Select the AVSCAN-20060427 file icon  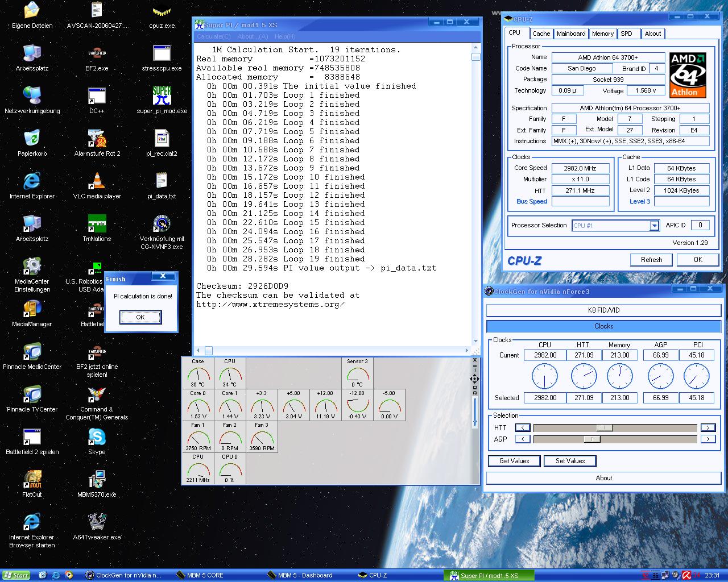pyautogui.click(x=97, y=16)
